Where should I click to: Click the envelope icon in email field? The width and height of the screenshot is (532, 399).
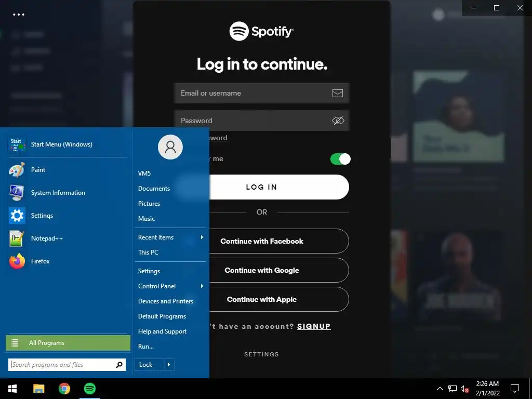pos(337,94)
